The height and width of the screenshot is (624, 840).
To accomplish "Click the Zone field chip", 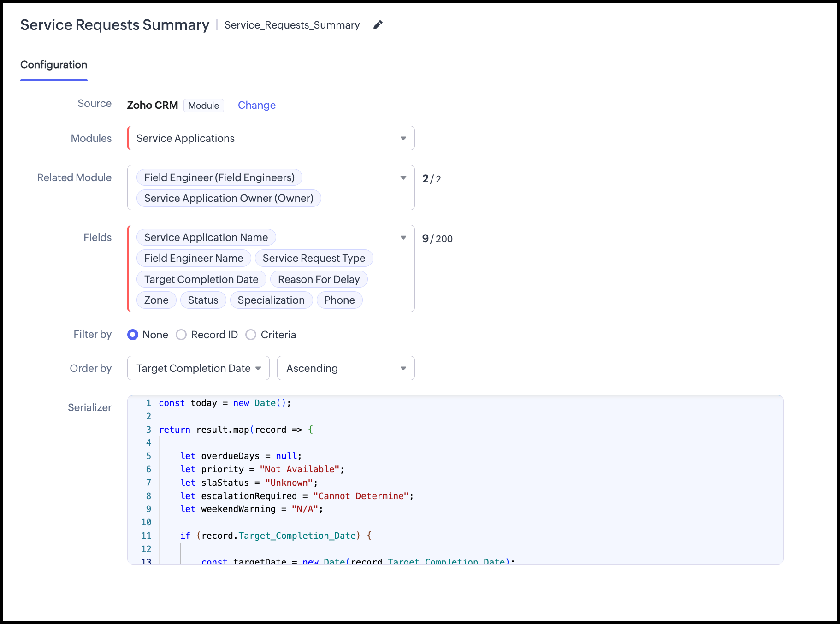I will point(156,300).
